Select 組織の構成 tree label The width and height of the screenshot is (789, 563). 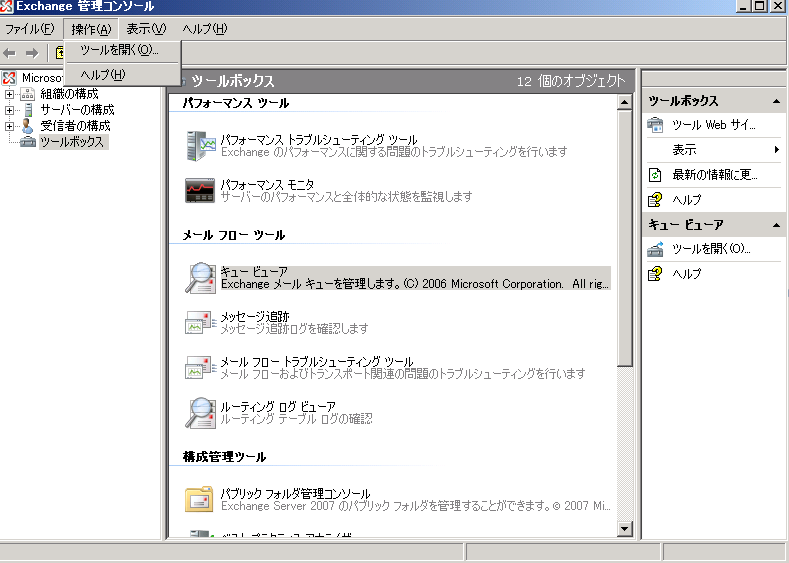pos(69,94)
